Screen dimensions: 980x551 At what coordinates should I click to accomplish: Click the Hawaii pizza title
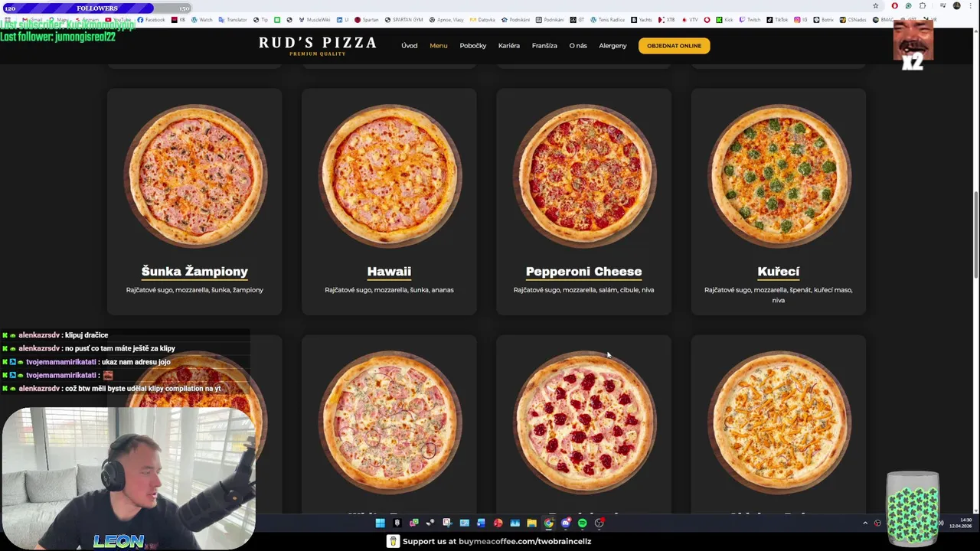pos(389,272)
